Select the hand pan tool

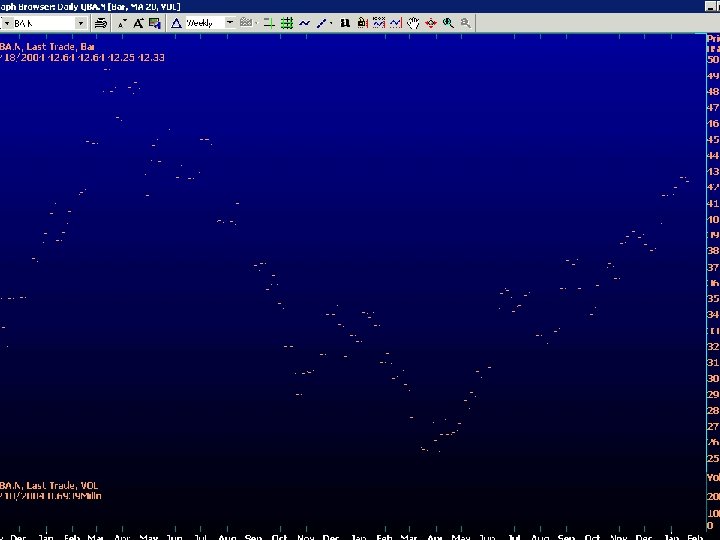point(413,23)
